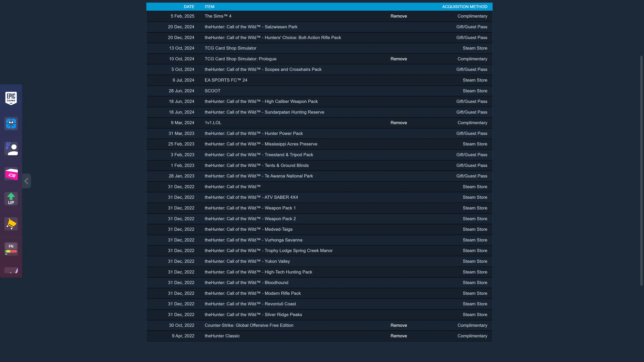644x362 pixels.
Task: Click the Trophy Lodge Spring Creek Manor item
Action: pos(269,251)
